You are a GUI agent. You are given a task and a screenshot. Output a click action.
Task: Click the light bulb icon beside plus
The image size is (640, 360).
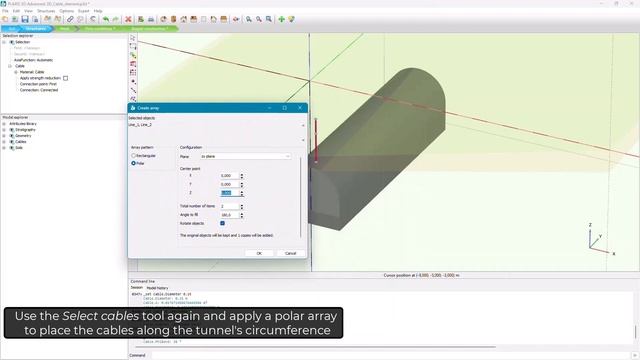point(291,19)
